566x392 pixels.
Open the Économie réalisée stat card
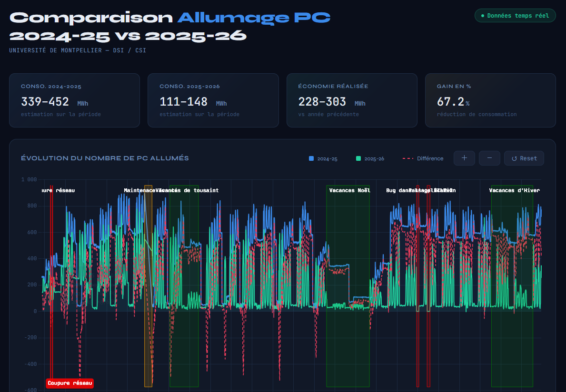(x=352, y=100)
